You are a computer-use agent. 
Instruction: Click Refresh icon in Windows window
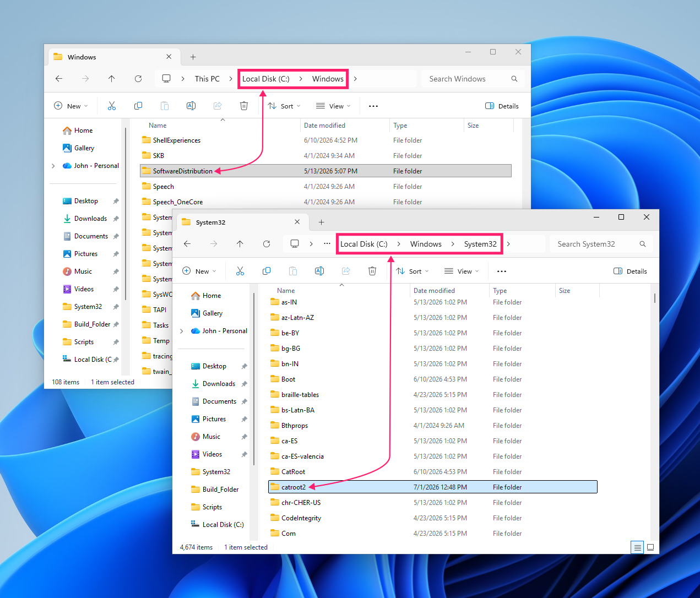(138, 79)
